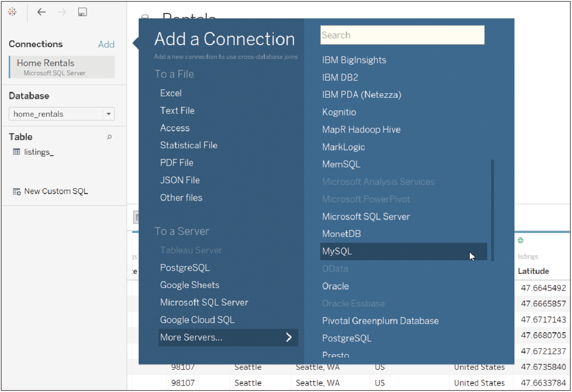Click latitude value 47.6665857
The image size is (572, 392).
coord(543,304)
